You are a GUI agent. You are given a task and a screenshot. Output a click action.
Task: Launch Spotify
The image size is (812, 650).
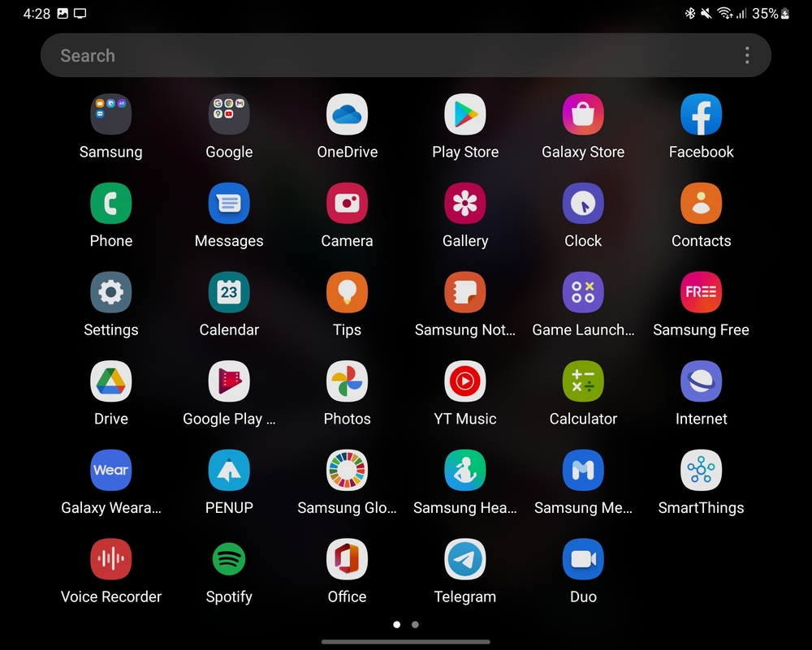(229, 559)
